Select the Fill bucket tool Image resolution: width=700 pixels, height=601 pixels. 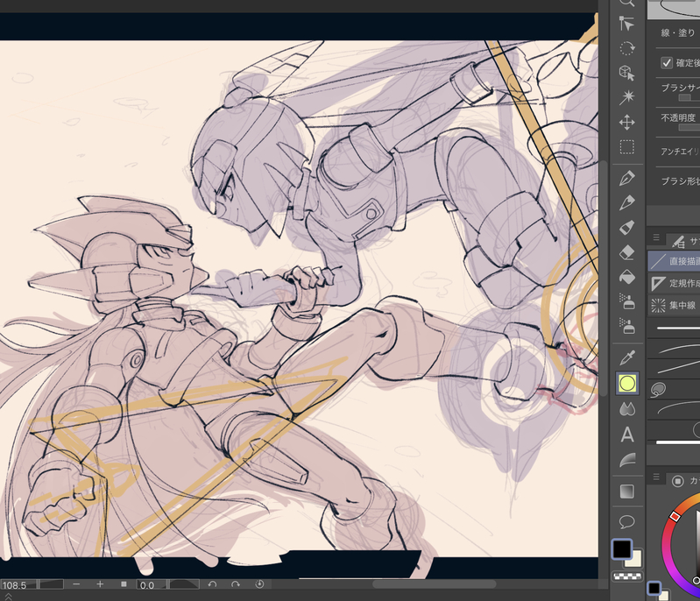[x=626, y=277]
